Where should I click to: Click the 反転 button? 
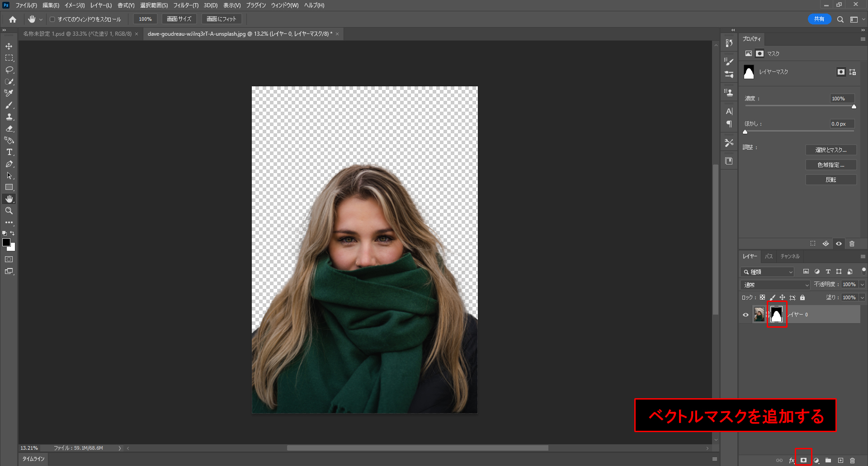pos(830,180)
